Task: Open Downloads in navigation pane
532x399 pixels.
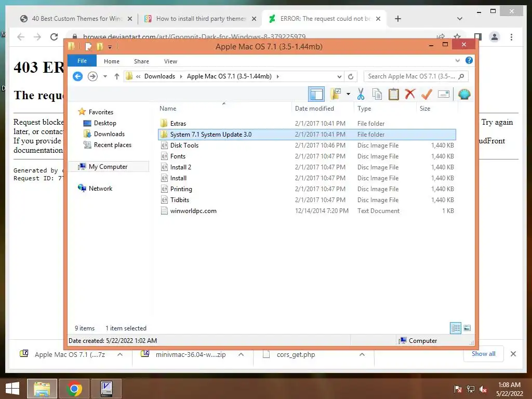Action: [x=109, y=134]
